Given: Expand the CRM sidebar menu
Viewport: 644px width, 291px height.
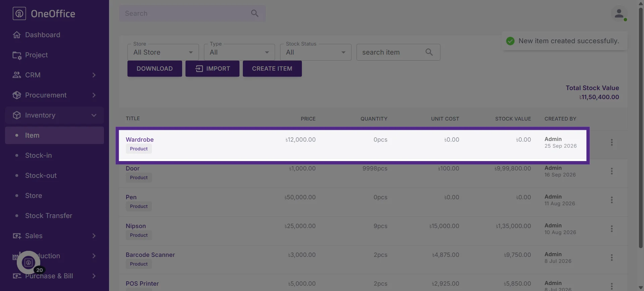Looking at the screenshot, I should [54, 75].
